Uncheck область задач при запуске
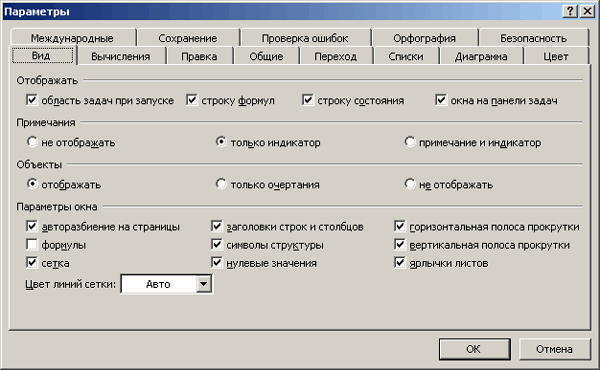Viewport: 600px width, 370px height. [x=32, y=100]
